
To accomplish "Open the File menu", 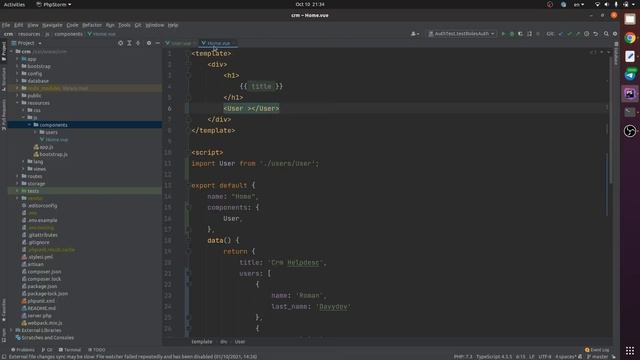I will coord(6,25).
